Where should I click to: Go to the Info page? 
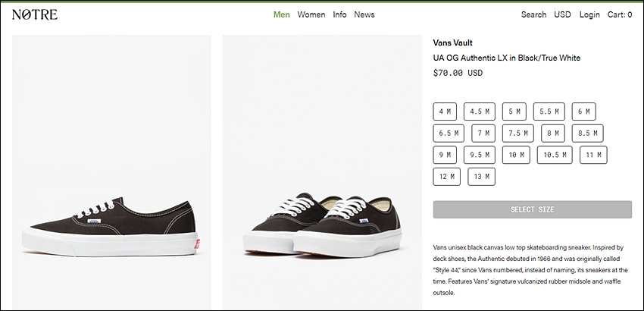click(339, 14)
